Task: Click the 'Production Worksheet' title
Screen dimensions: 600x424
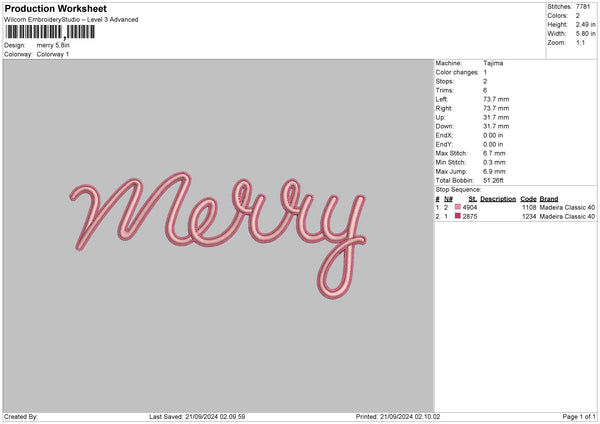Action: click(x=55, y=8)
